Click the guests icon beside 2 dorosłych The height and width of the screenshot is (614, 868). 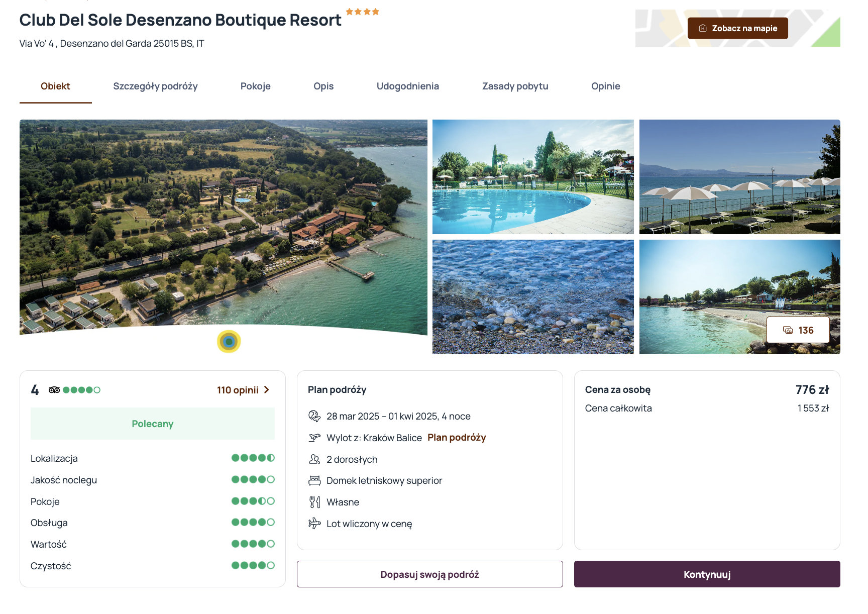click(314, 459)
